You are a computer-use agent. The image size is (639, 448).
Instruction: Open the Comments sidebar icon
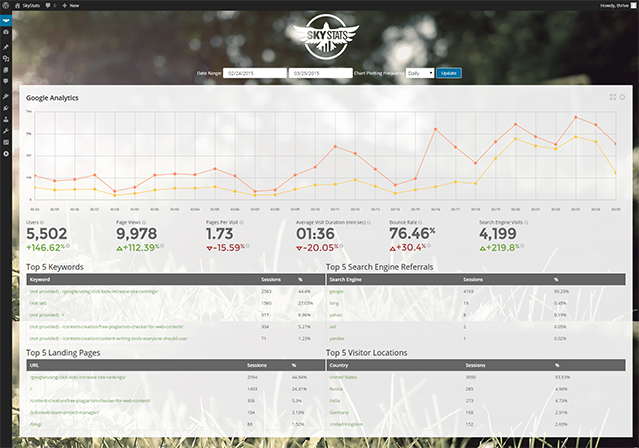click(6, 82)
